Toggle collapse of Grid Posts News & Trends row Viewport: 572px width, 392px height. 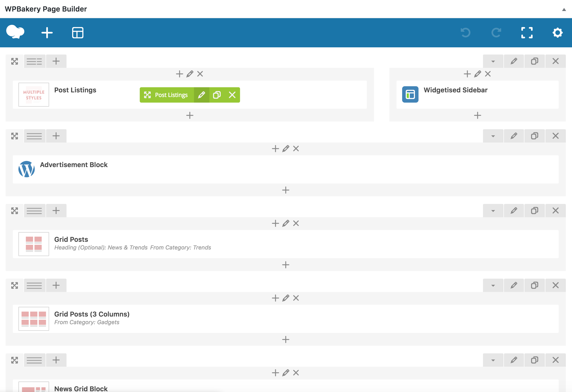(493, 211)
